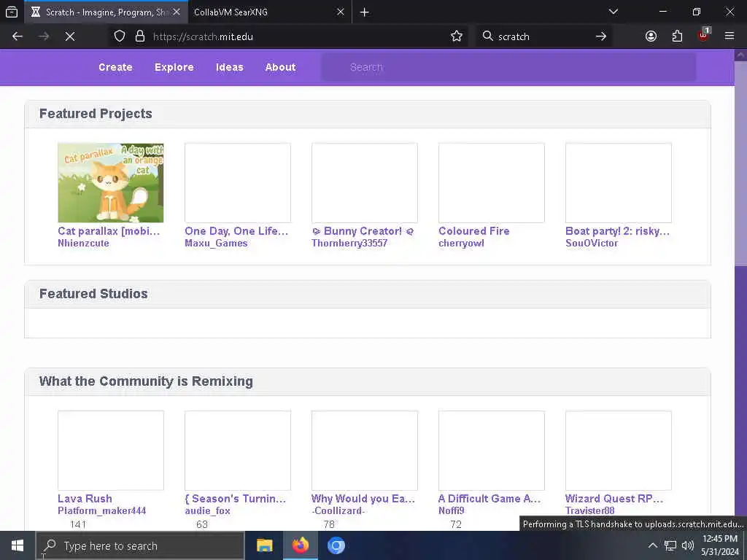Visit SouOVictor profile link
This screenshot has width=747, height=560.
coord(591,243)
